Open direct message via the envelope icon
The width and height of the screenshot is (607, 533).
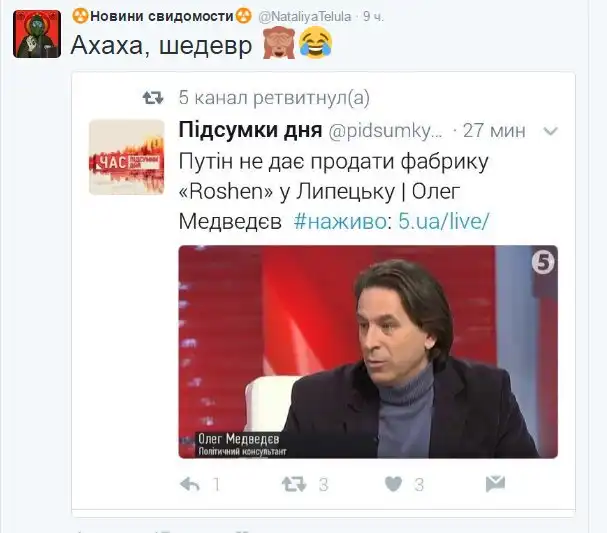click(x=496, y=484)
